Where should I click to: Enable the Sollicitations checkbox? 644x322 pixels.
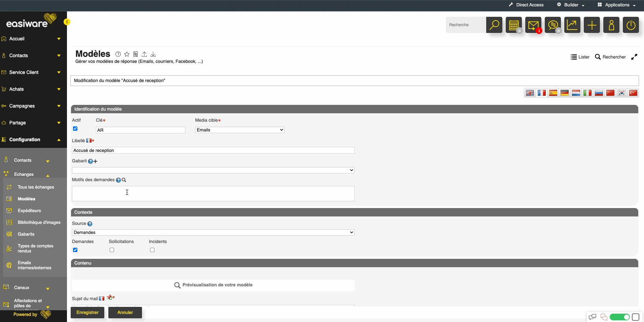(x=112, y=250)
